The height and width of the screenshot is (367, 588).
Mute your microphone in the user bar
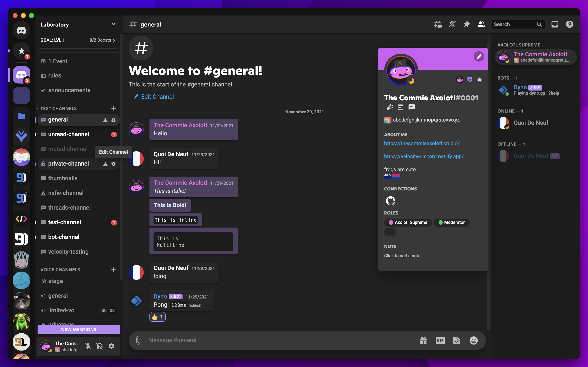pyautogui.click(x=88, y=346)
